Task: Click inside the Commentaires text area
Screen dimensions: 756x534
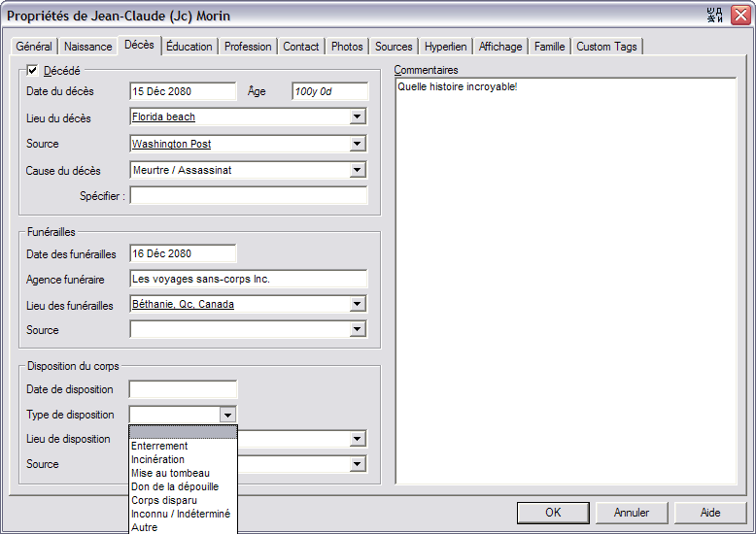Action: tap(566, 281)
